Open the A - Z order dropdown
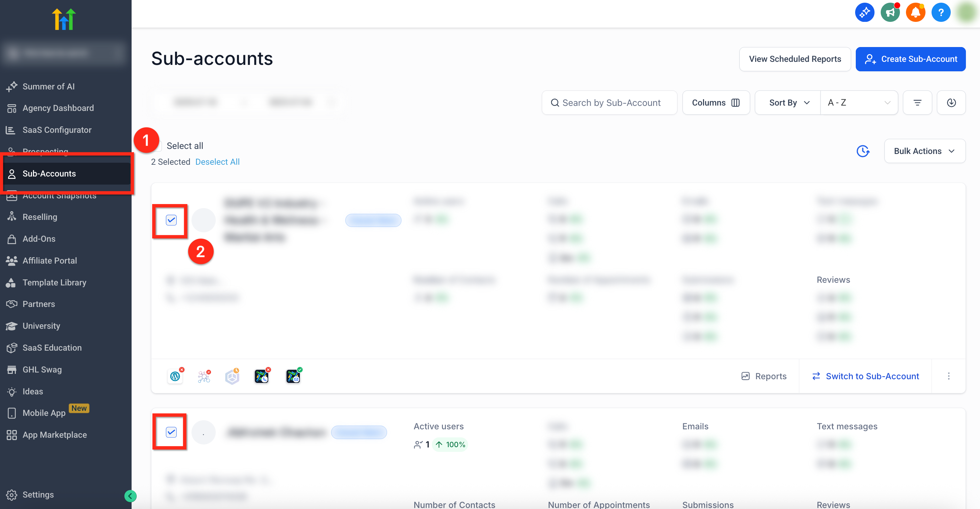The height and width of the screenshot is (509, 980). (859, 103)
